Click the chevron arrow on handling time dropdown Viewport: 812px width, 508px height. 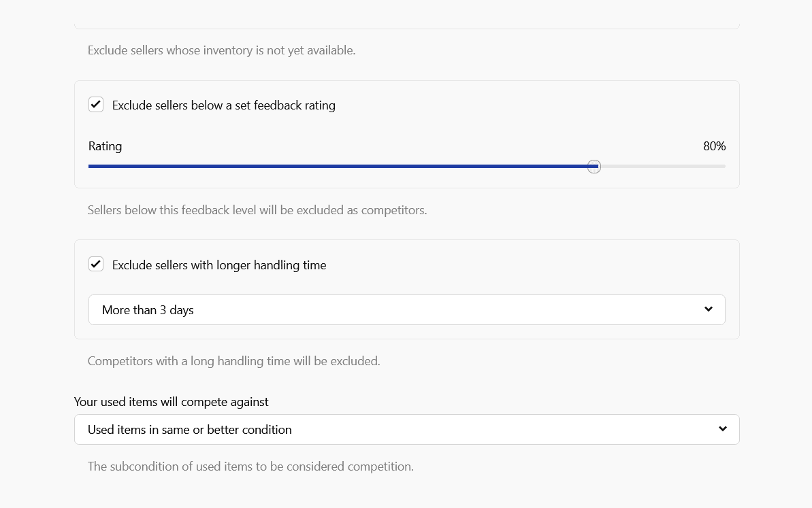pyautogui.click(x=709, y=309)
